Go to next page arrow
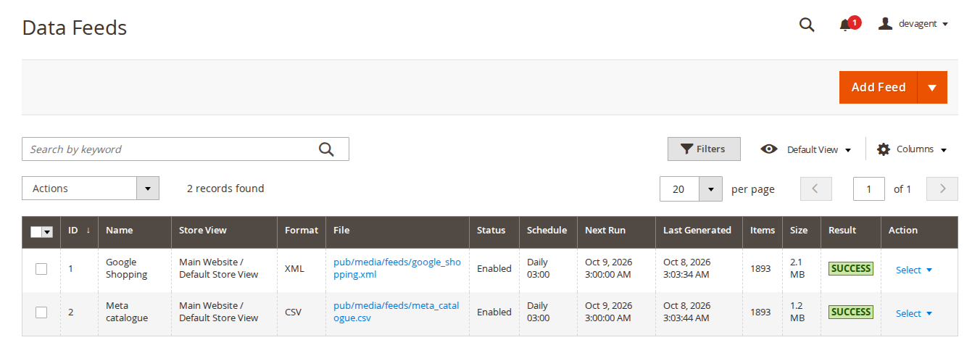Screen dimensions: 980x348 click(x=942, y=188)
